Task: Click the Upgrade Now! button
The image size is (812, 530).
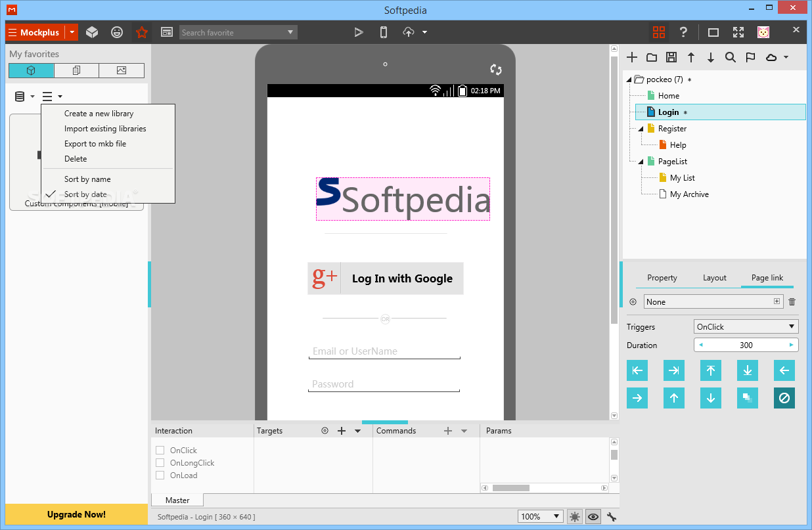Action: 76,514
